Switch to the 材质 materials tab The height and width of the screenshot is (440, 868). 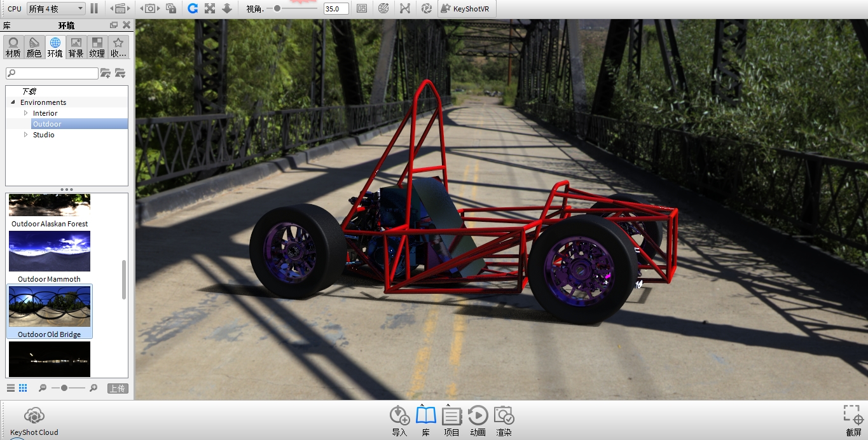pyautogui.click(x=13, y=46)
